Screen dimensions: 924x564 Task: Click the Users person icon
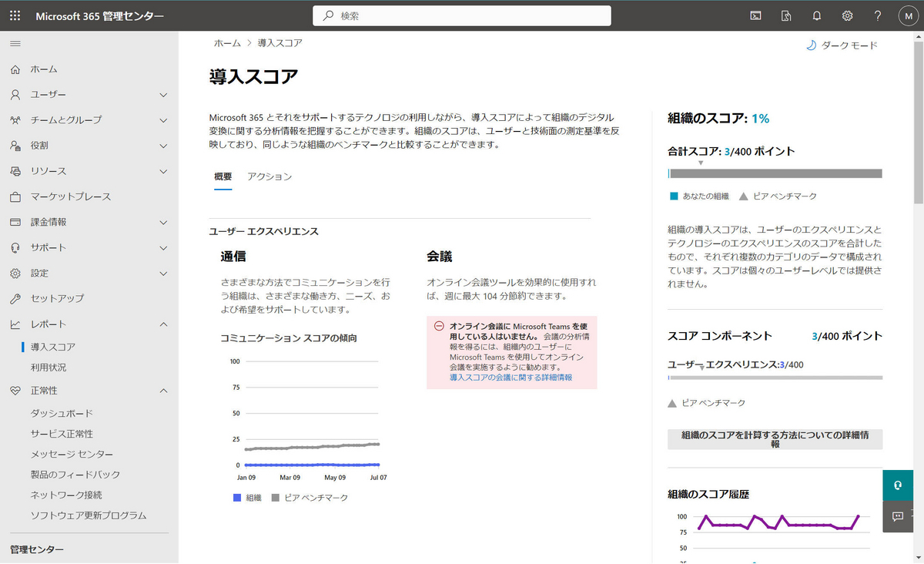coord(15,95)
